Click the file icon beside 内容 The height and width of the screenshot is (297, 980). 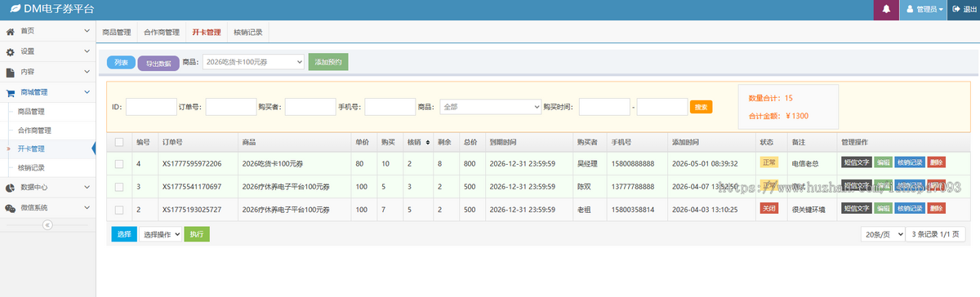(x=11, y=72)
